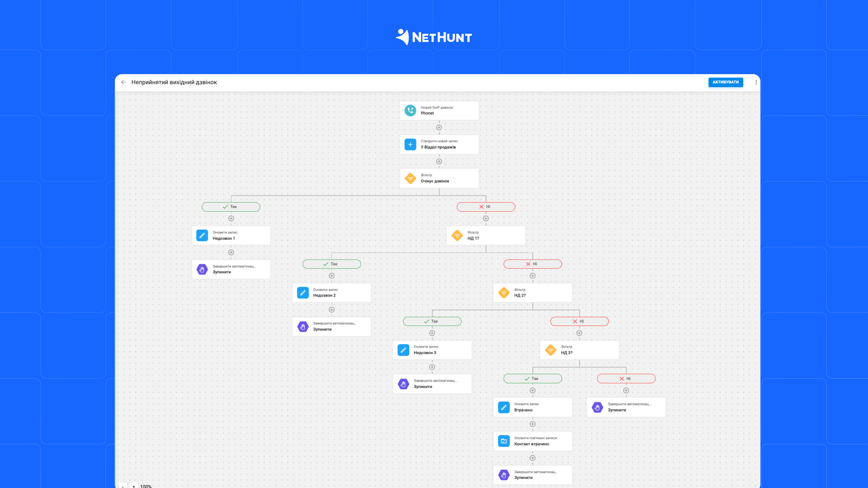
Task: Open 'Зупинити' node under 'НД 3?' Ні branch
Action: point(626,407)
